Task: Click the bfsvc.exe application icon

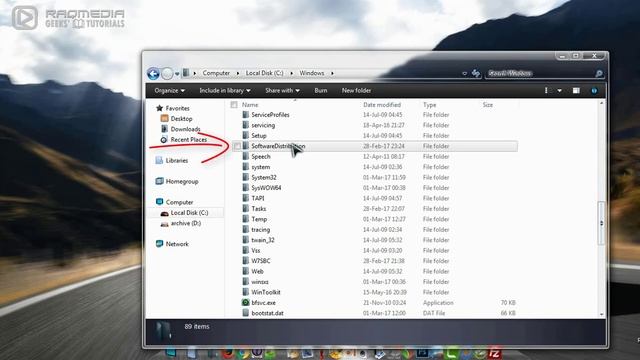Action: tap(245, 302)
